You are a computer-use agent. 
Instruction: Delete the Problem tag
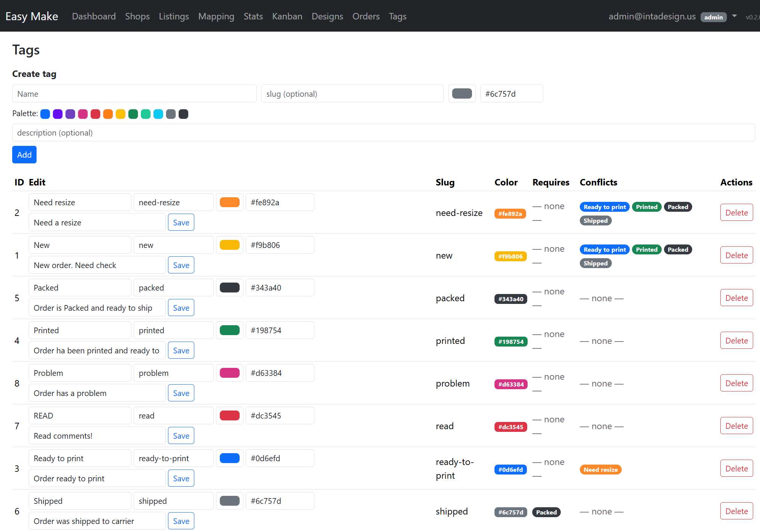pyautogui.click(x=736, y=383)
